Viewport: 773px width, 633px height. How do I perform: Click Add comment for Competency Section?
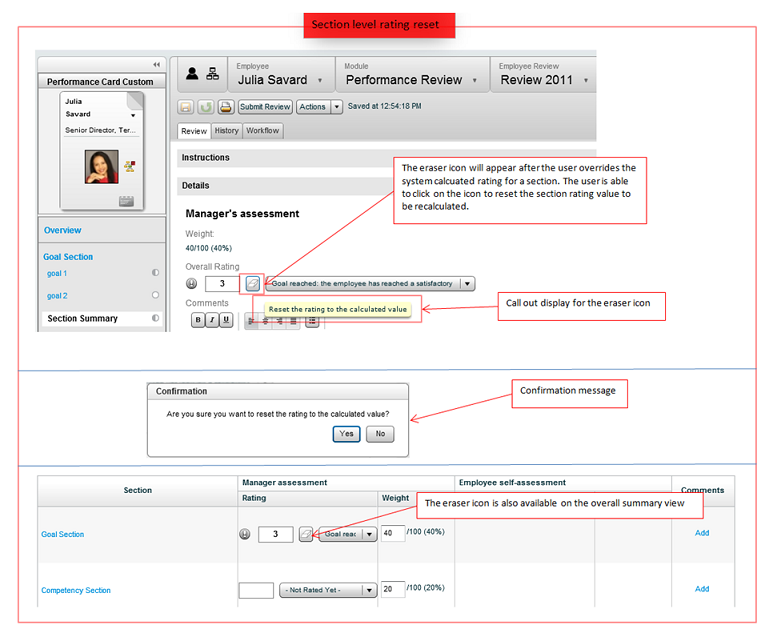702,589
